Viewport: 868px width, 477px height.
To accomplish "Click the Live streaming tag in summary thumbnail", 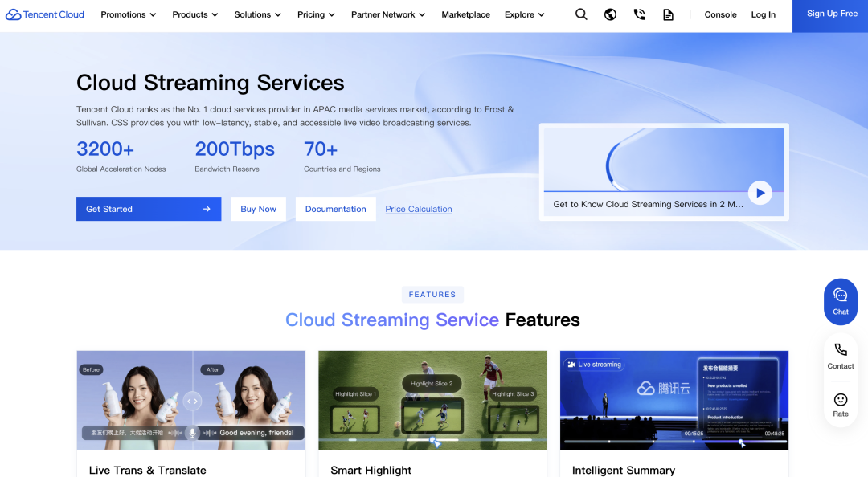I will tap(595, 364).
